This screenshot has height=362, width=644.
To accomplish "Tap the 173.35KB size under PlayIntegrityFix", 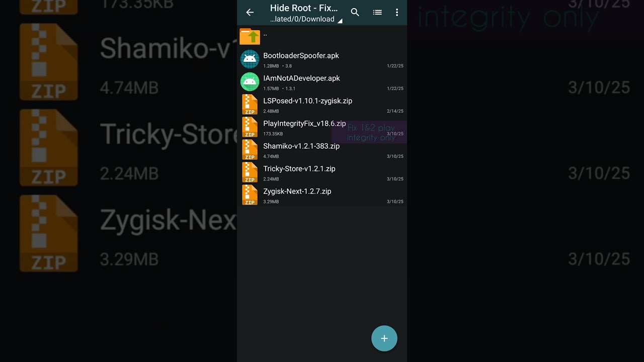I will tap(273, 134).
